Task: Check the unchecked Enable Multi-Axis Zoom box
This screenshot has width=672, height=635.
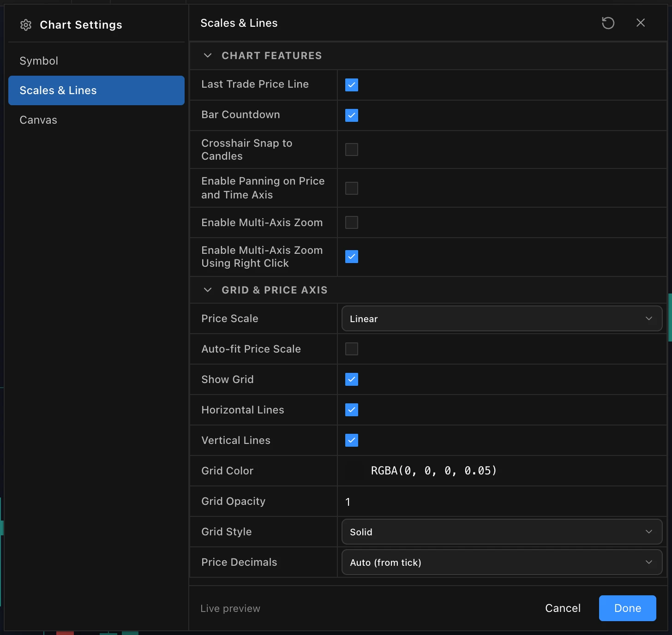Action: [352, 222]
